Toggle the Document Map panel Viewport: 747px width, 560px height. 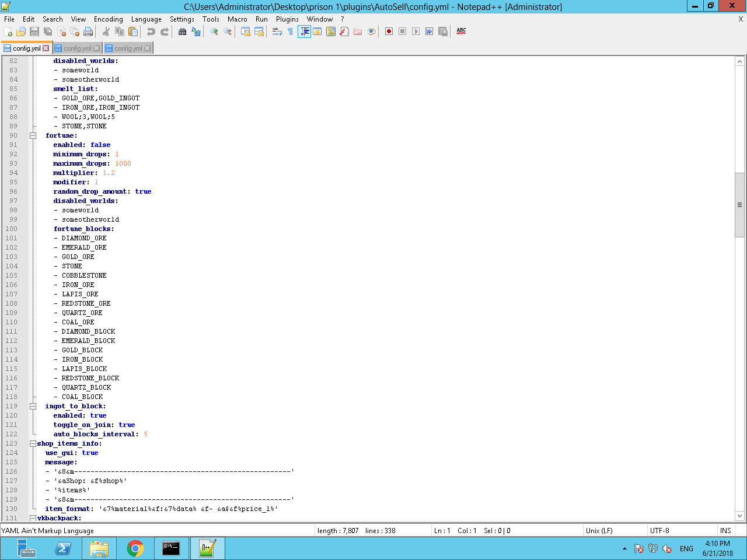[332, 32]
